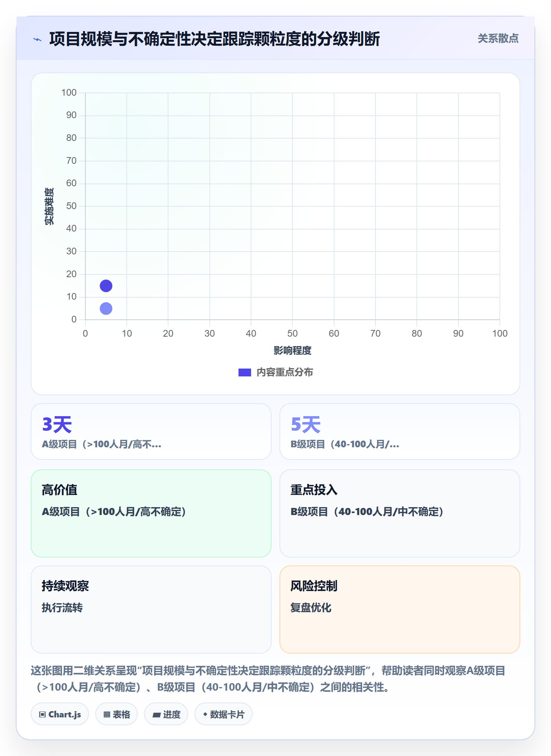551x756 pixels.
Task: Toggle the 内容重点分布 legend color swatch
Action: click(245, 372)
